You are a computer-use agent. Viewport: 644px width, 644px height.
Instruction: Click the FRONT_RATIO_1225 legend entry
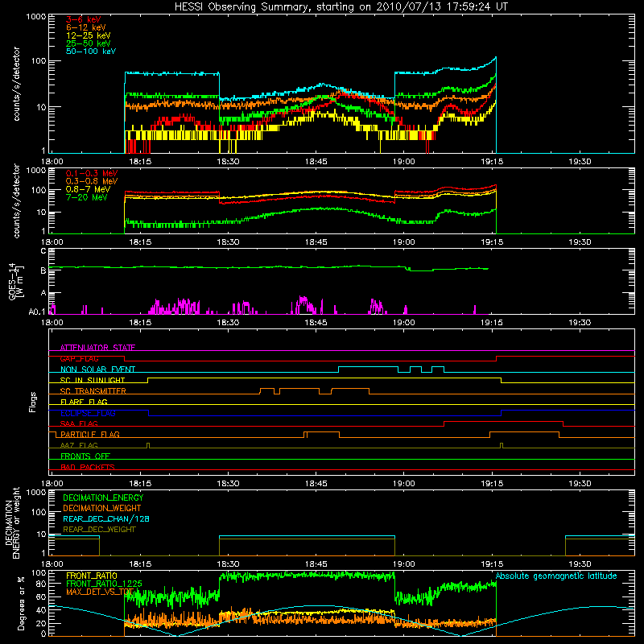104,584
